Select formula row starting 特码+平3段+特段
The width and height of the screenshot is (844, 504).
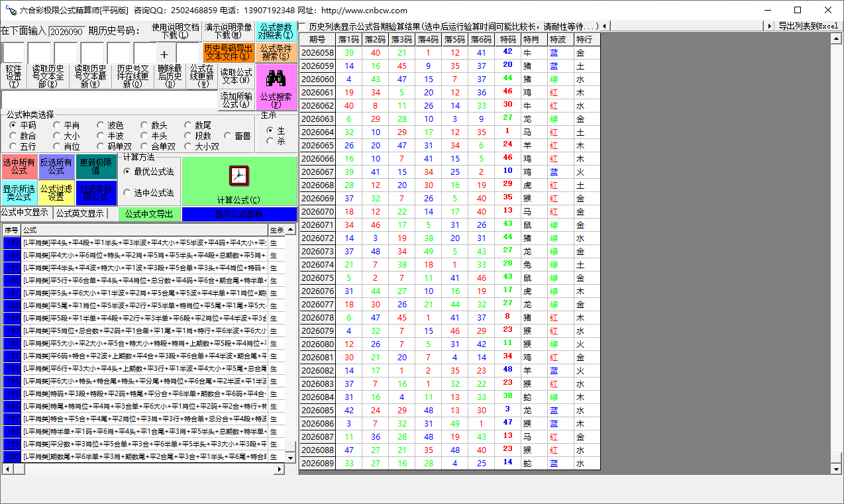pyautogui.click(x=144, y=393)
